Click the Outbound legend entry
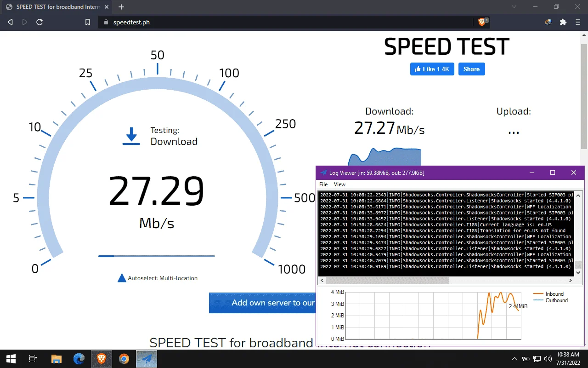Viewport: 588px width, 368px height. [550, 300]
